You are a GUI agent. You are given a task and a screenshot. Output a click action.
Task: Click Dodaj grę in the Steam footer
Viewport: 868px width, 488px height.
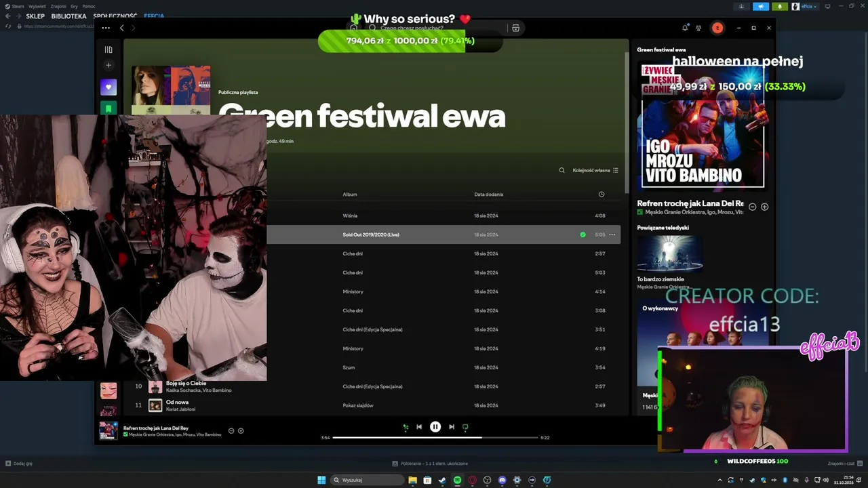tap(19, 464)
